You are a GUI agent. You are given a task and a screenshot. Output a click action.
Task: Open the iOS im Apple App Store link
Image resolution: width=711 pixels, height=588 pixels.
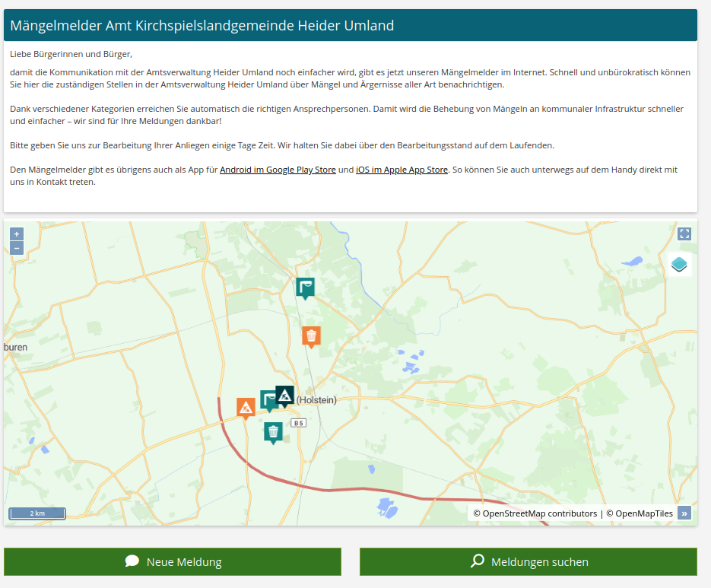pos(402,170)
